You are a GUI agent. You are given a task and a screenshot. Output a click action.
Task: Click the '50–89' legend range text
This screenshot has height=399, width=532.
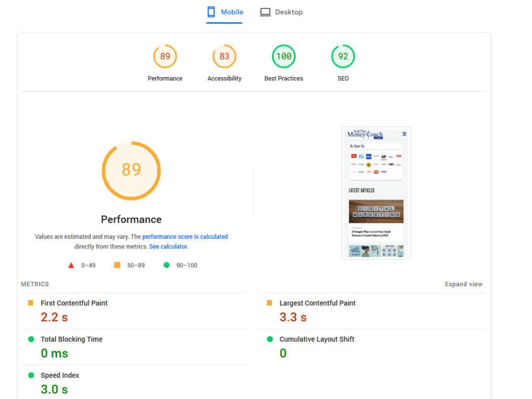pos(136,265)
